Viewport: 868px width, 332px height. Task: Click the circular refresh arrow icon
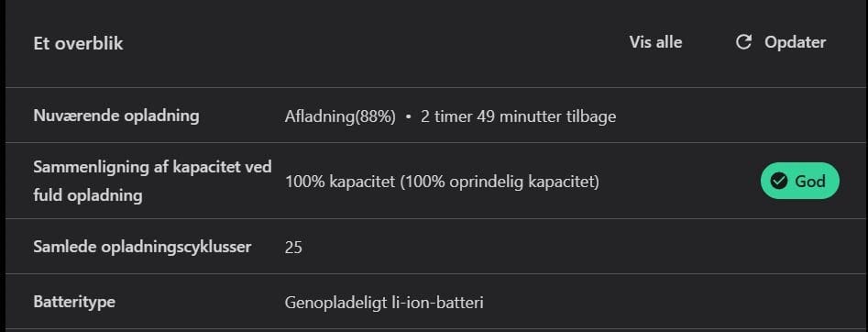coord(743,42)
